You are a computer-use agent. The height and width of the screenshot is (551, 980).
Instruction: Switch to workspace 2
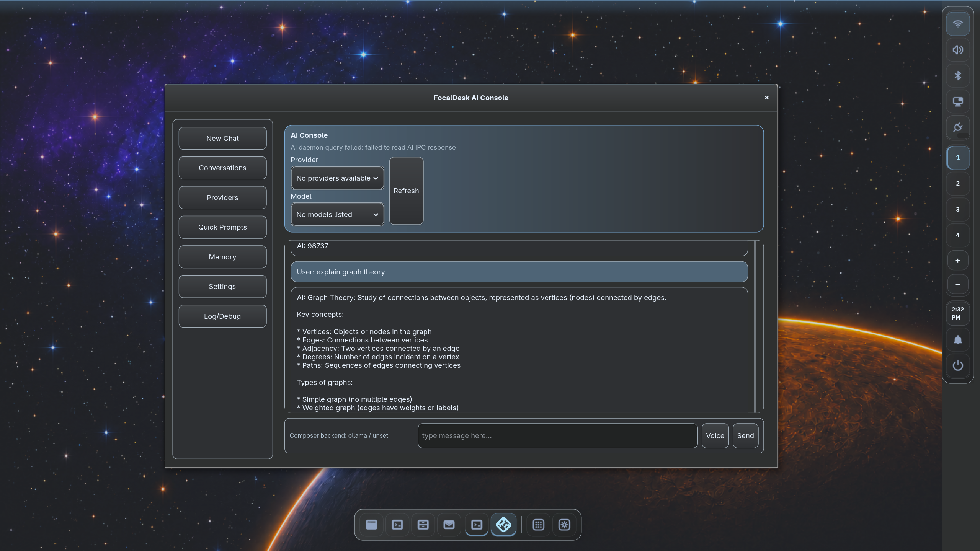pyautogui.click(x=958, y=183)
